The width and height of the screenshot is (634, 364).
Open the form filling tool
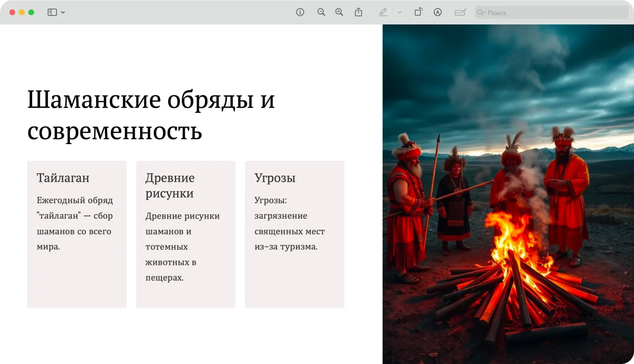[x=460, y=12]
